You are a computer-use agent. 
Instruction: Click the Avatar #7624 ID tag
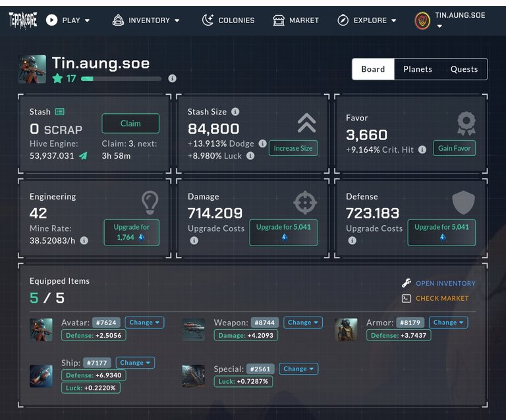(106, 323)
